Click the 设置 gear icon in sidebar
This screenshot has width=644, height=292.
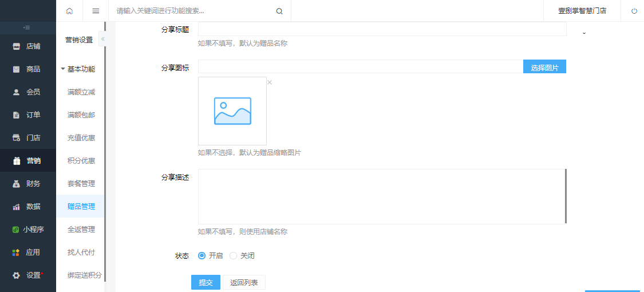pos(17,275)
